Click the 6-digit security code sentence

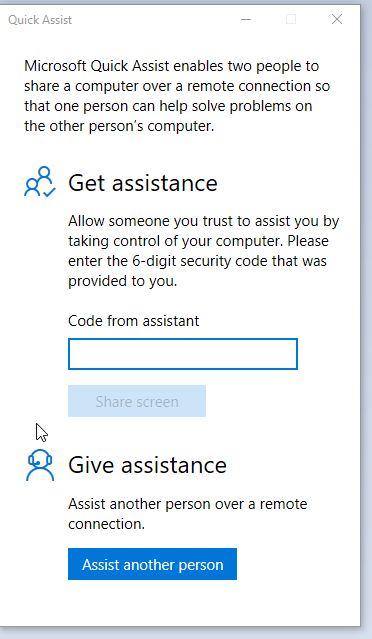[x=198, y=261]
